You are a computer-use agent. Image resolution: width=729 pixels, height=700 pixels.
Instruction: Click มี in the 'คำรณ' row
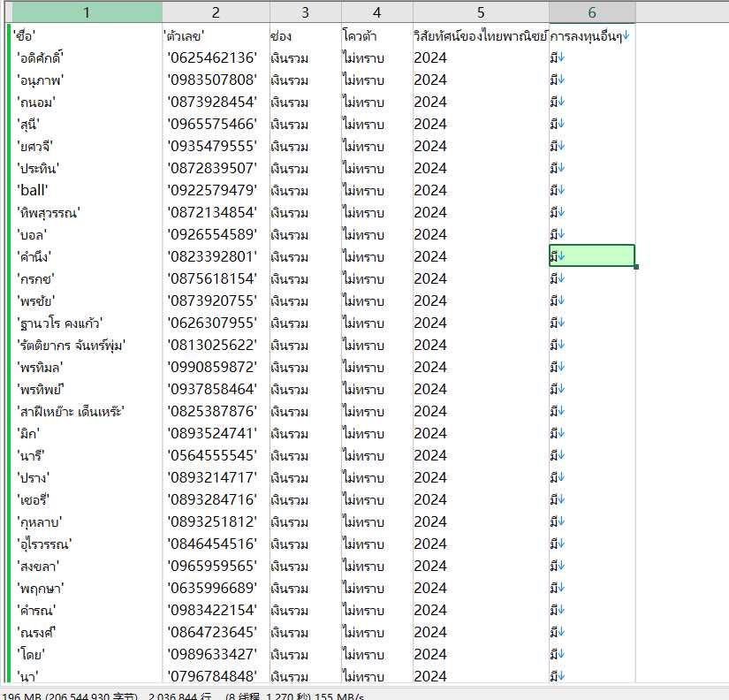tap(592, 610)
